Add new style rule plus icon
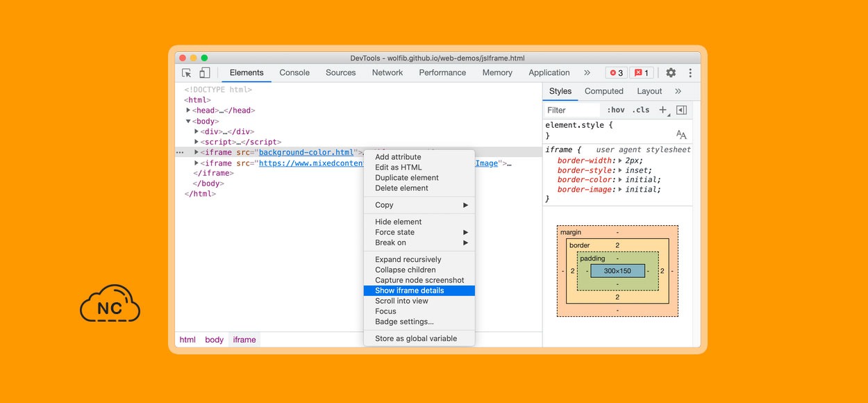The width and height of the screenshot is (868, 403). click(x=663, y=110)
